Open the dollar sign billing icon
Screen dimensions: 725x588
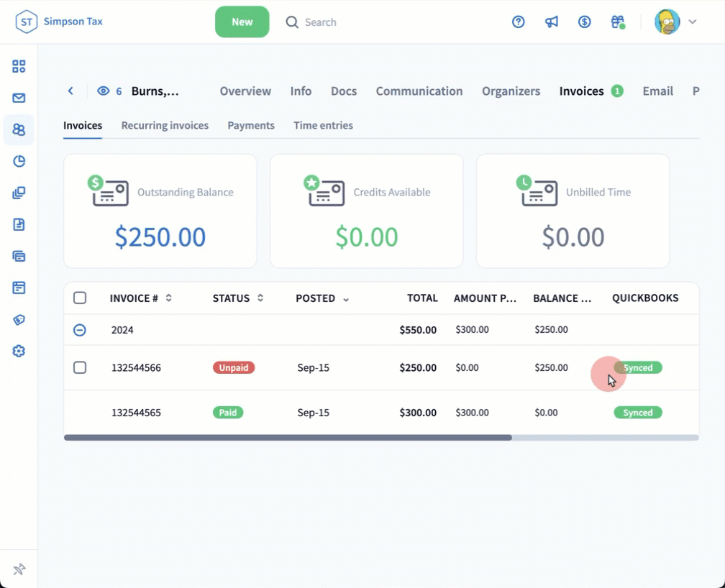tap(585, 22)
